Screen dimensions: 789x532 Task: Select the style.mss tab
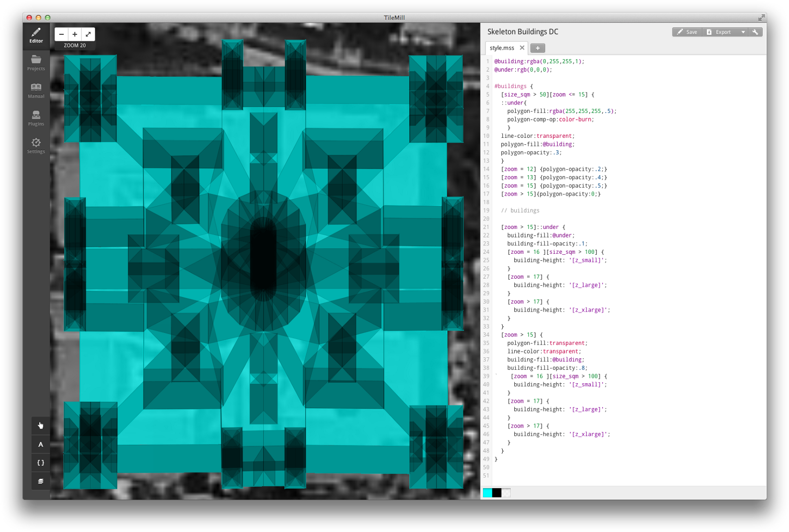pos(502,48)
